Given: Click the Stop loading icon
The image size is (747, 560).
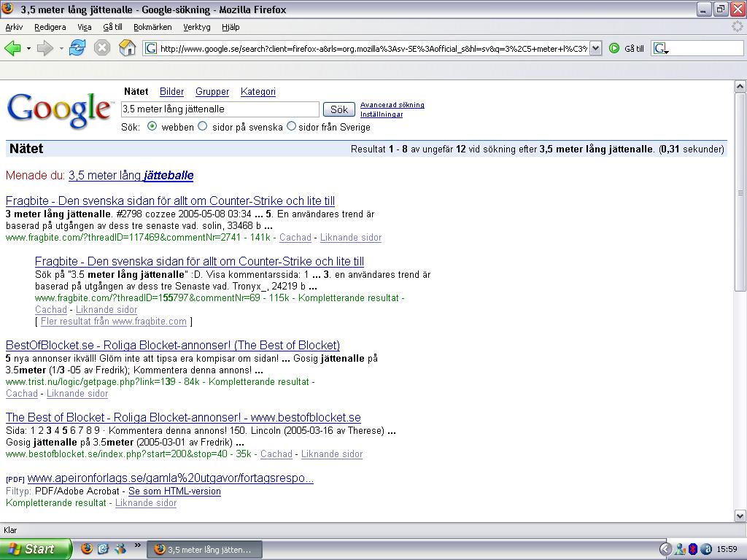Looking at the screenshot, I should tap(102, 48).
